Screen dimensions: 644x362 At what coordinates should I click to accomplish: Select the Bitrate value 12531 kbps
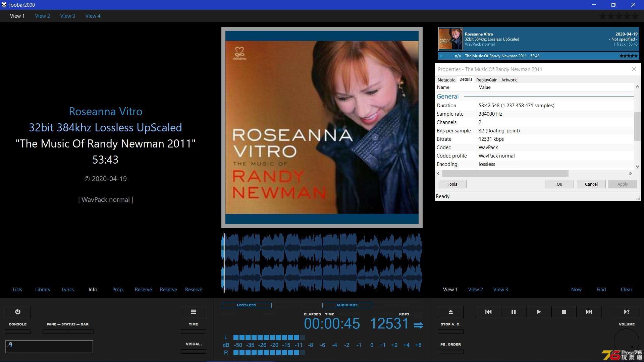coord(491,139)
